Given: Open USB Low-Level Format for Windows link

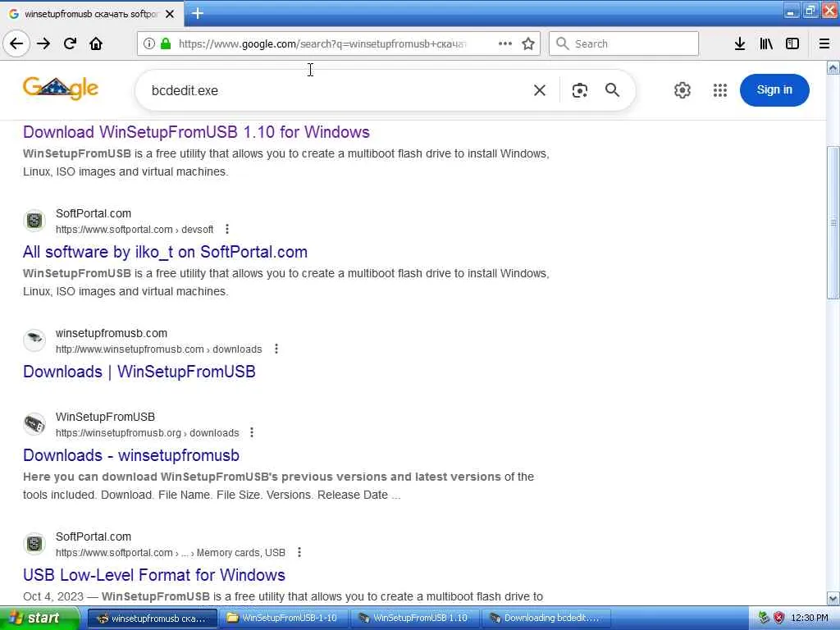Looking at the screenshot, I should coord(154,575).
